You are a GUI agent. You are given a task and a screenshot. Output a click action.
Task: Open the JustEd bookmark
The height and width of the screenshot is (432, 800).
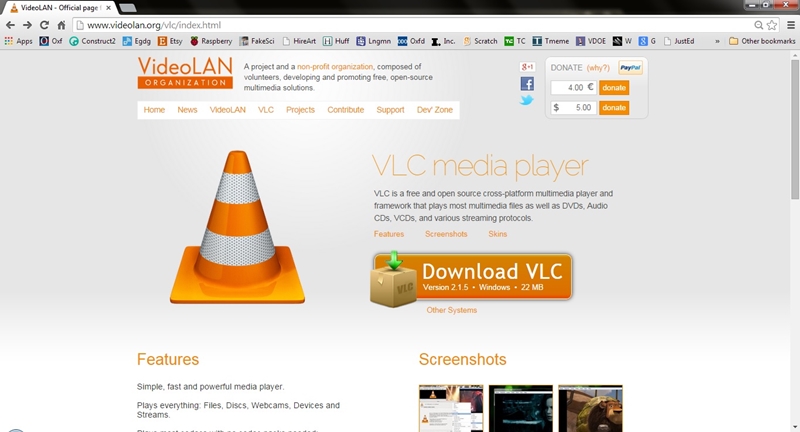pos(679,41)
